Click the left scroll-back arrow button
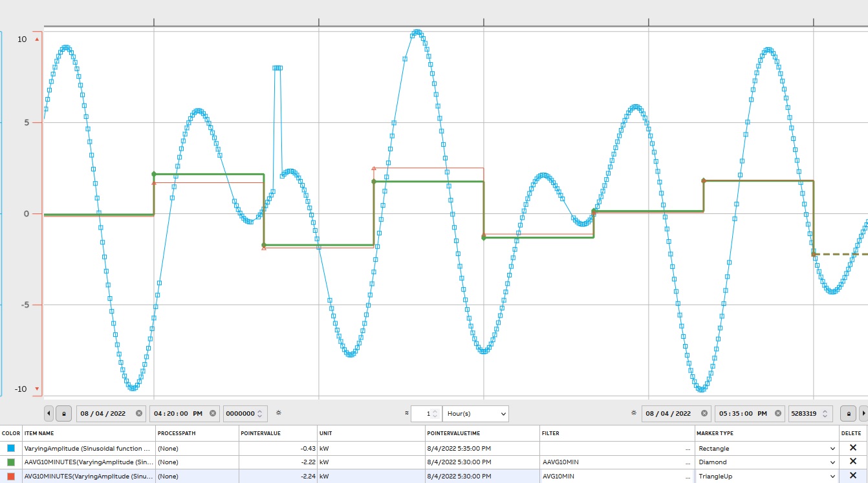868x483 pixels. (49, 413)
